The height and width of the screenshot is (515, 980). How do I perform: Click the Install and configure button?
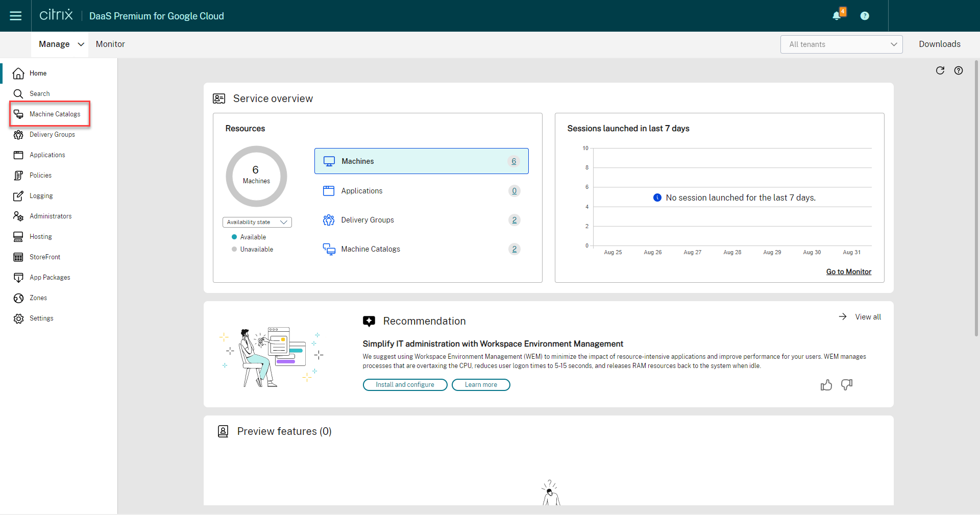click(405, 385)
